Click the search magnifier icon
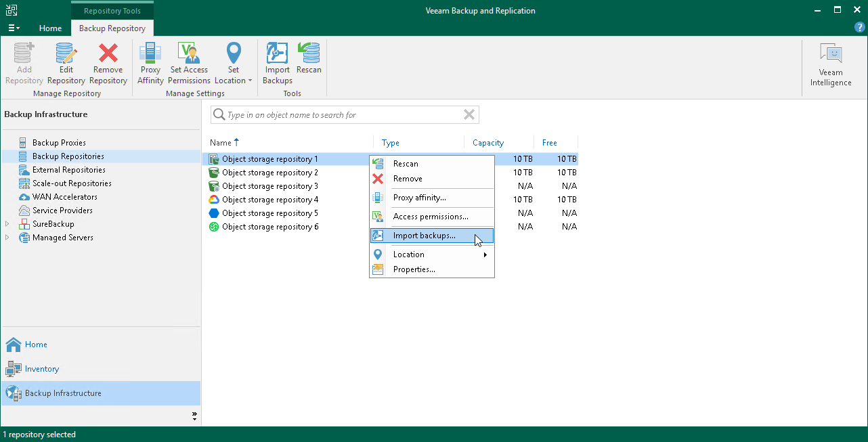The image size is (868, 442). [219, 115]
